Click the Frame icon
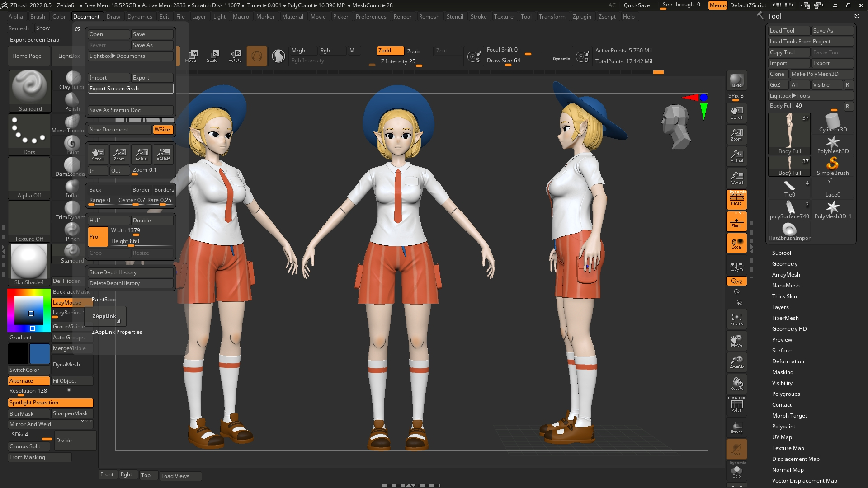The height and width of the screenshot is (488, 868). (x=736, y=319)
